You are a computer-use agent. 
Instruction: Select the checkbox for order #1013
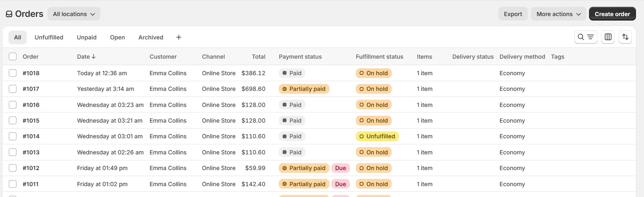click(x=13, y=152)
